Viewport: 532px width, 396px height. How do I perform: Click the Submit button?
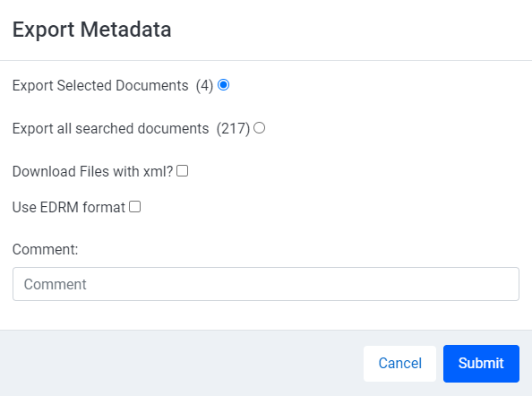click(x=481, y=364)
